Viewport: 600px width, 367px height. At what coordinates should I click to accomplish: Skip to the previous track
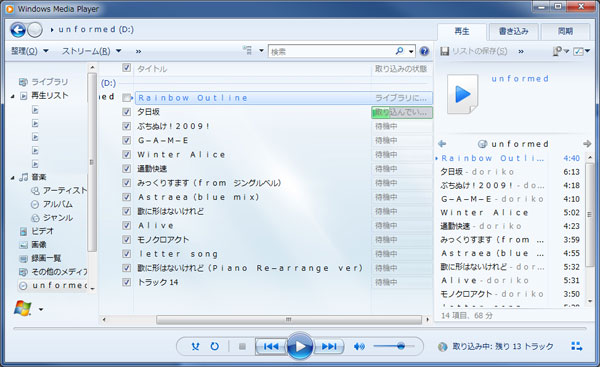pos(271,346)
